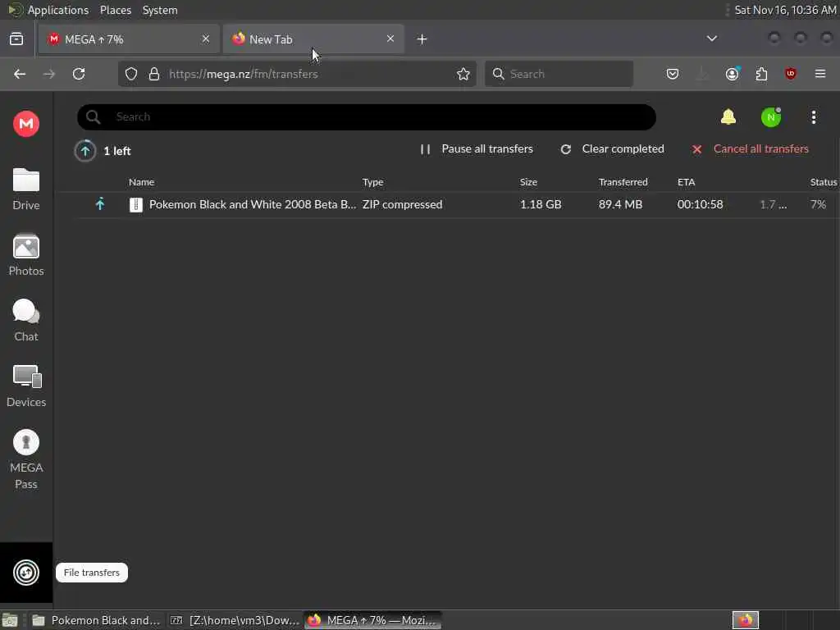Select the Pokemon Black and White 2008 Beta row

click(458, 204)
